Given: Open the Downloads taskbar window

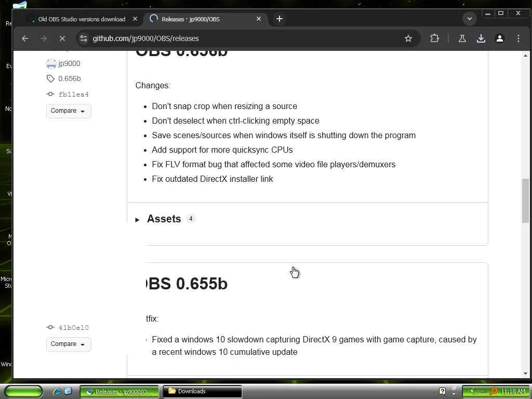Looking at the screenshot, I should point(202,392).
